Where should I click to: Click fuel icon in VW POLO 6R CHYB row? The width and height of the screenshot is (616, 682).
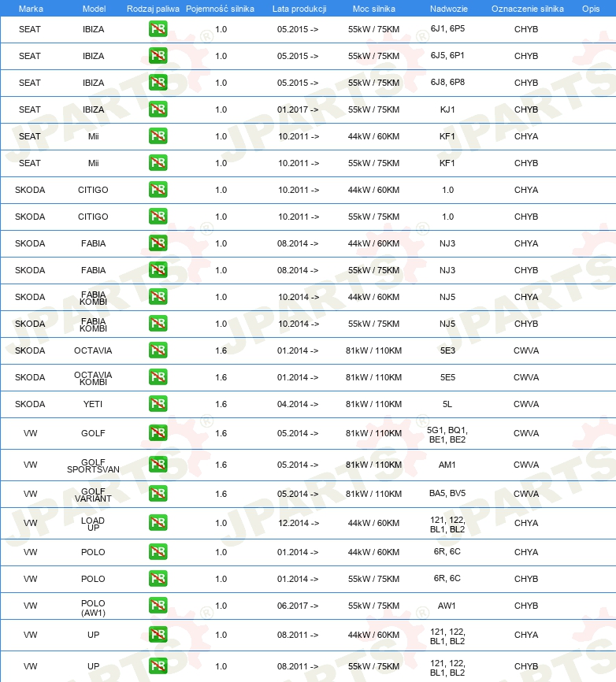click(x=158, y=579)
